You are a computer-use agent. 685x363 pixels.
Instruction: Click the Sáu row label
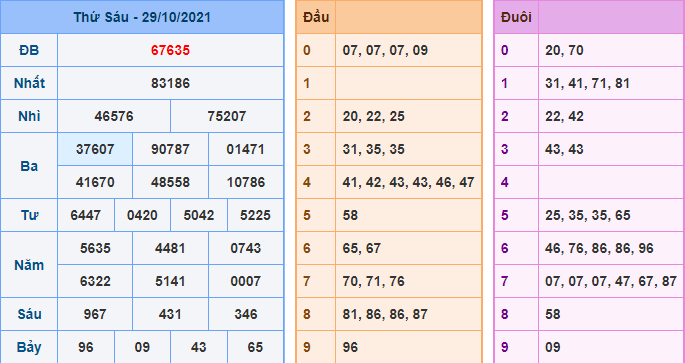(29, 314)
